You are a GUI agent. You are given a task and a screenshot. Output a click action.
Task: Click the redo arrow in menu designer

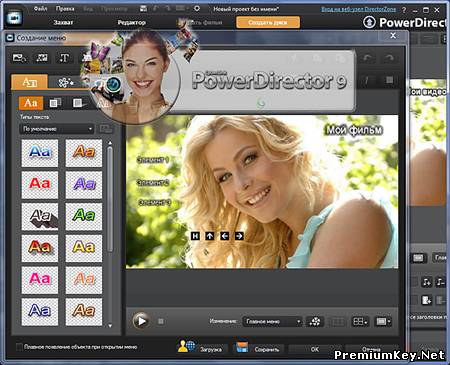point(389,58)
